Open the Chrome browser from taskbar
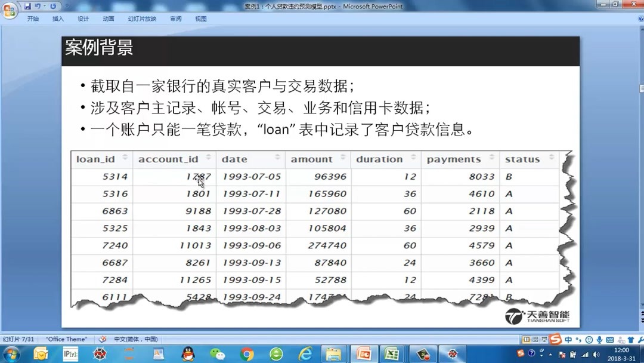644x363 pixels. point(246,355)
